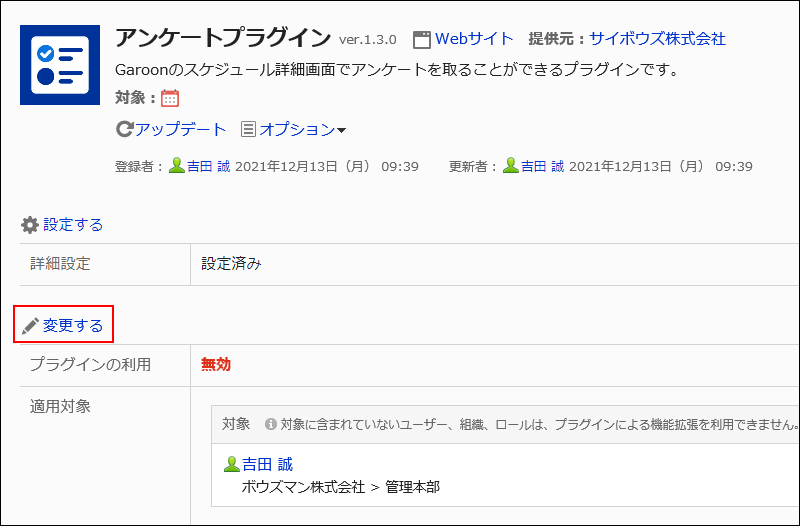This screenshot has height=526, width=800.
Task: Click the refresh arrow icon beside アップデート
Action: 124,130
